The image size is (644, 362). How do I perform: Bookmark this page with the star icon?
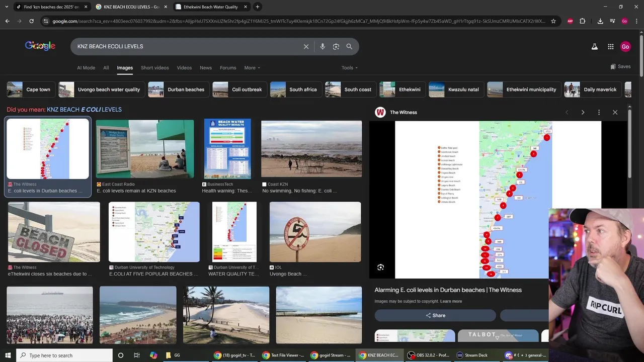tap(553, 21)
